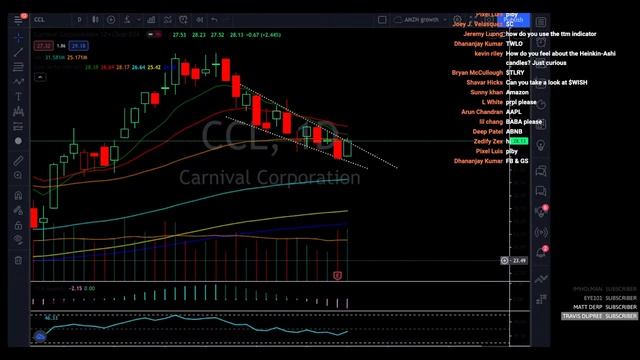Click the trash remove drawings icon
The height and width of the screenshot is (360, 640).
[x=18, y=260]
